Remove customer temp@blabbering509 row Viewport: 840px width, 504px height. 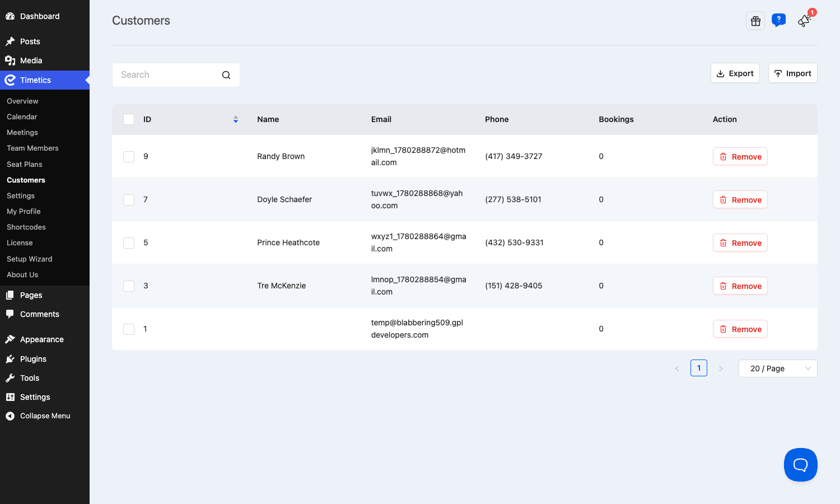click(x=740, y=329)
